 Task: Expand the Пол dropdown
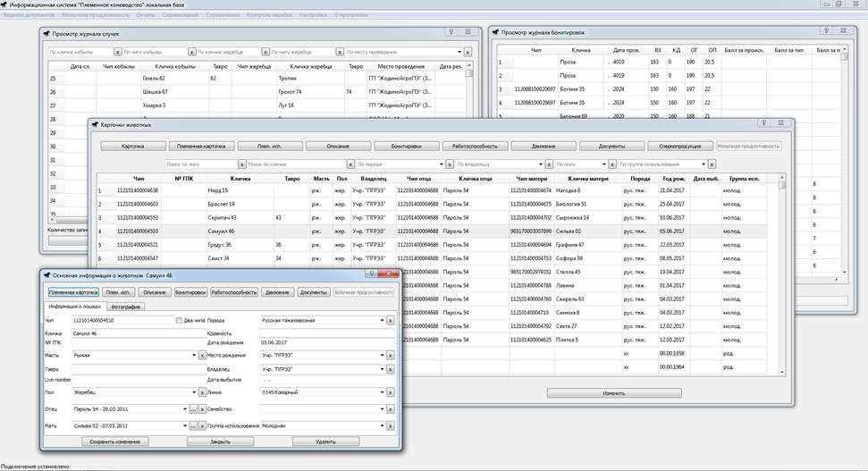coord(192,392)
